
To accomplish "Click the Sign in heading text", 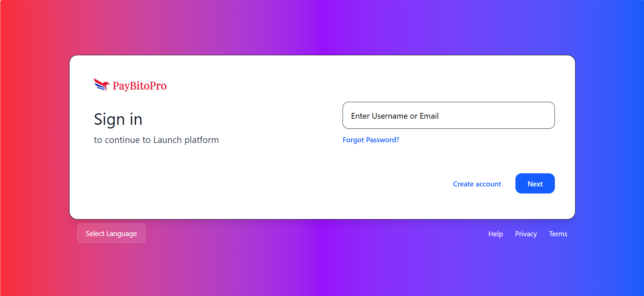I will coord(118,119).
